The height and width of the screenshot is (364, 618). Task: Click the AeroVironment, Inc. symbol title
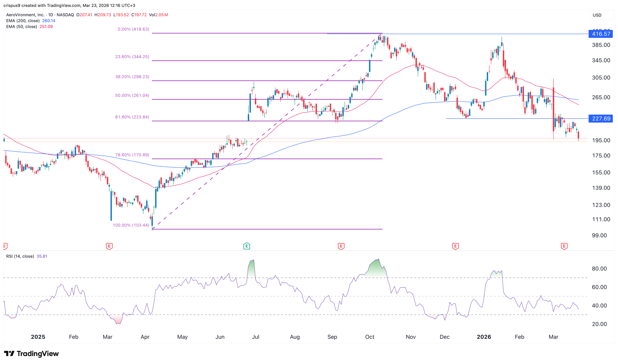(25, 15)
